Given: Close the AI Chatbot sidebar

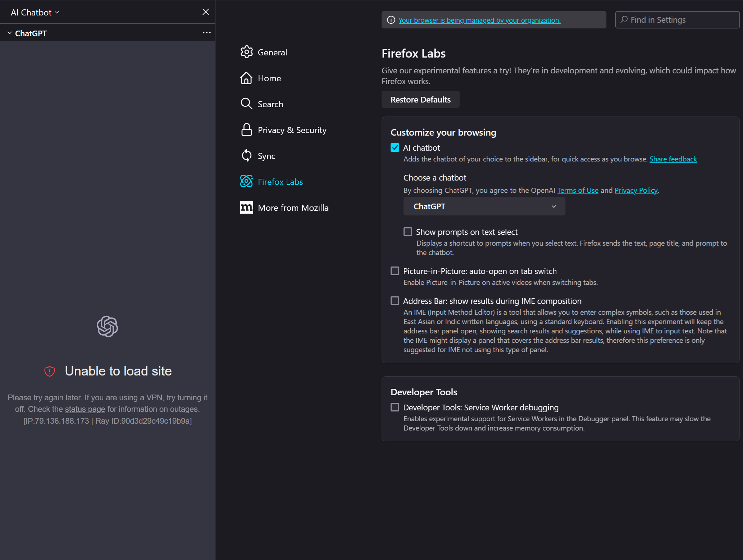Looking at the screenshot, I should pos(206,12).
